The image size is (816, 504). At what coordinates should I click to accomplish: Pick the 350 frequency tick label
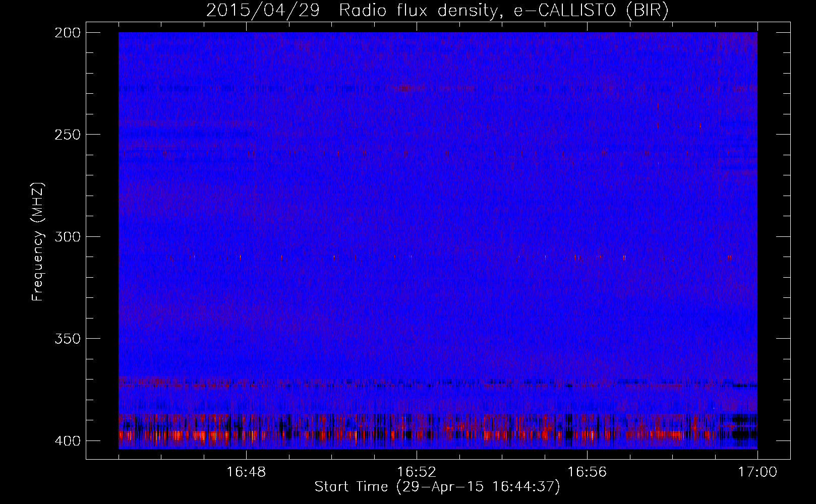[x=67, y=338]
